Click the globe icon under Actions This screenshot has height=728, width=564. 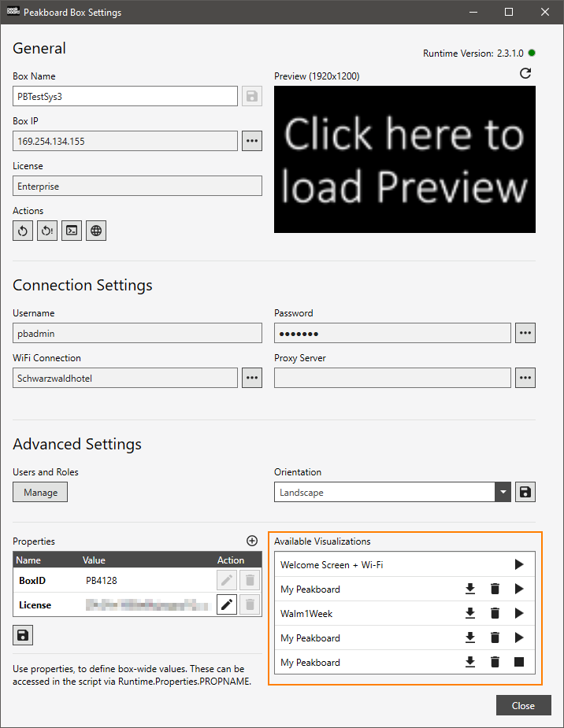click(x=96, y=231)
